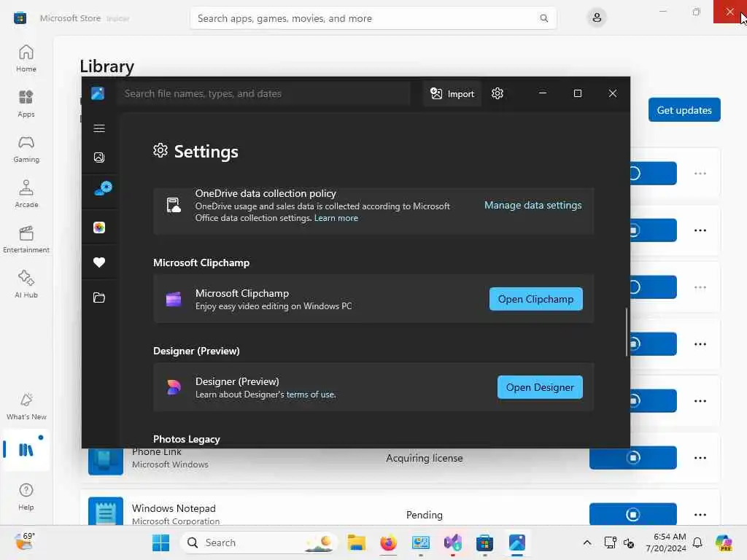Select the Library sidebar icon

pos(26,449)
